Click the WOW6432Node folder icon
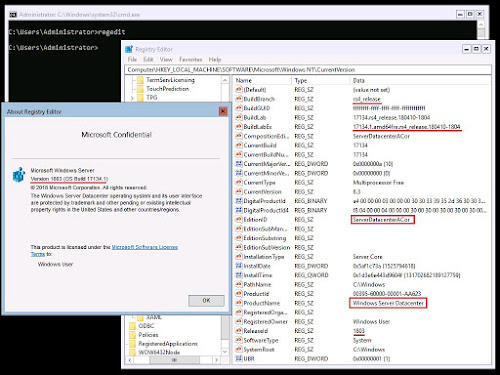Viewport: 500px width, 375px height. click(x=132, y=352)
